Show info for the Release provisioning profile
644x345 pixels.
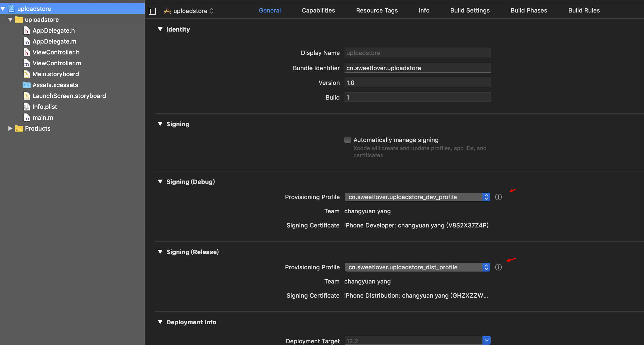pyautogui.click(x=498, y=267)
